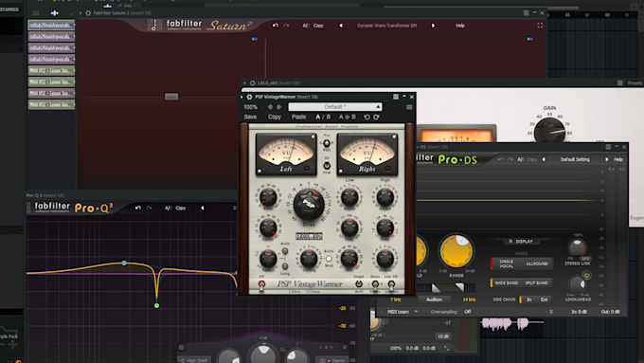The width and height of the screenshot is (644, 363).
Task: Toggle Link Off switch on PSP VintageWarmer
Action: tap(391, 284)
